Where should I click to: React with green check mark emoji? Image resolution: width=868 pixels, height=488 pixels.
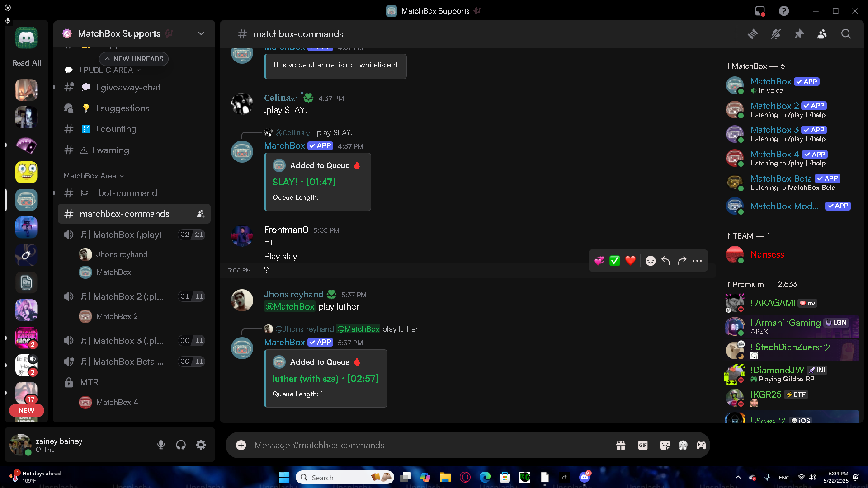tap(615, 261)
